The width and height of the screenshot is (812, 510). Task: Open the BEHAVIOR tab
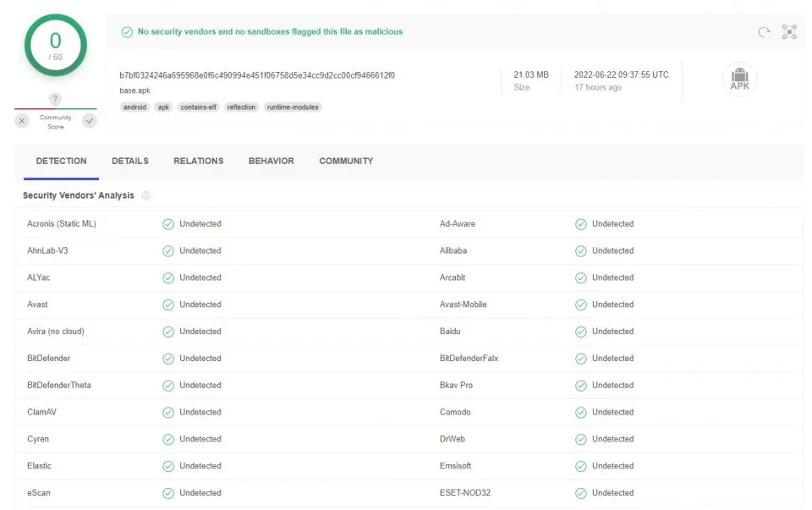click(272, 161)
